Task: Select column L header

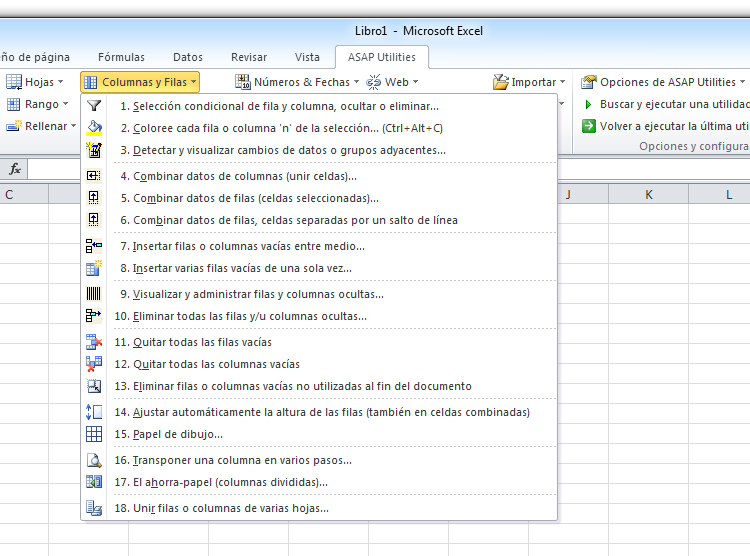Action: point(719,195)
